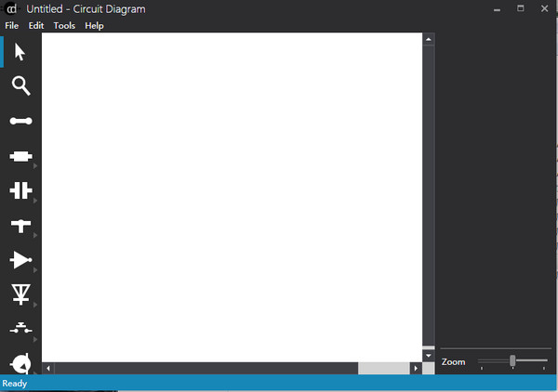Open the Help menu
Image resolution: width=558 pixels, height=392 pixels.
(x=94, y=26)
